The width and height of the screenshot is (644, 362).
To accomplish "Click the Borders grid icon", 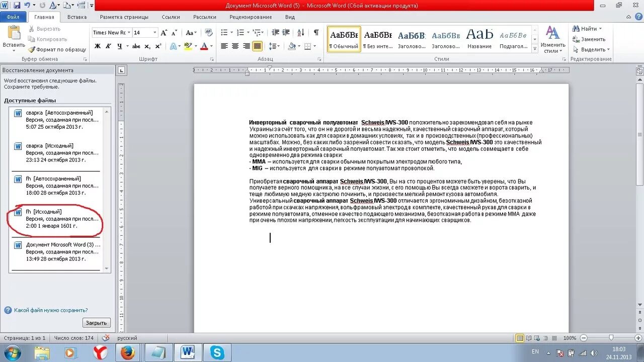I will click(307, 46).
